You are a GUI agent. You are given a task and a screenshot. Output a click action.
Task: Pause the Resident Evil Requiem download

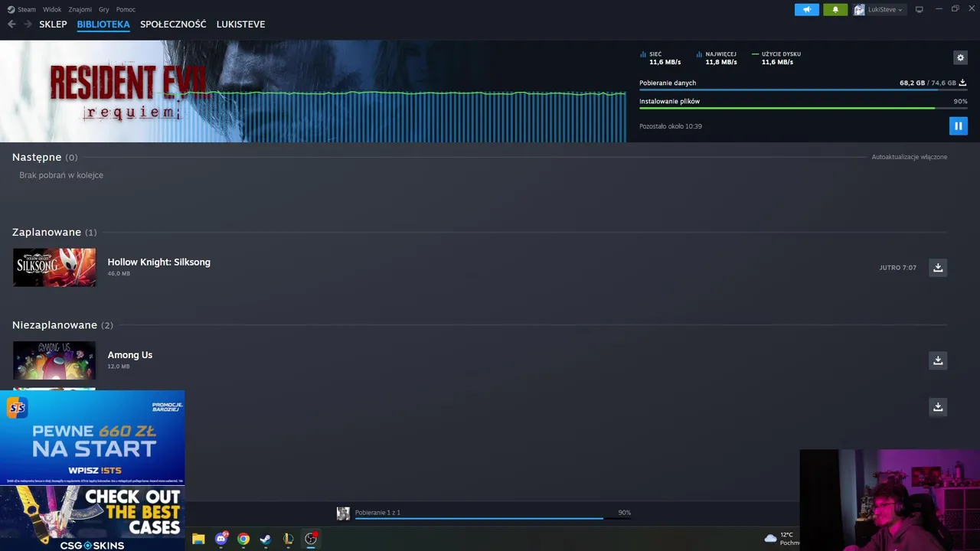coord(958,126)
